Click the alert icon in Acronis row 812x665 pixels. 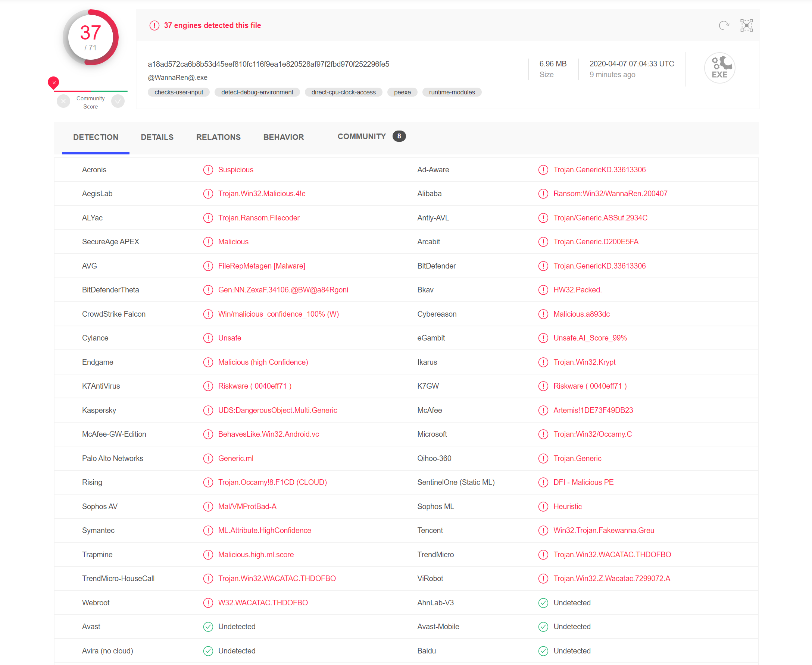[208, 170]
